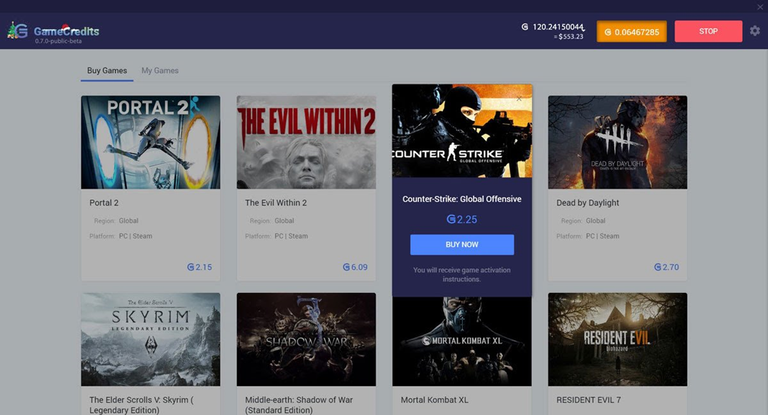Image resolution: width=768 pixels, height=415 pixels.
Task: Close the Counter-Strike purchase popup
Action: 518,99
